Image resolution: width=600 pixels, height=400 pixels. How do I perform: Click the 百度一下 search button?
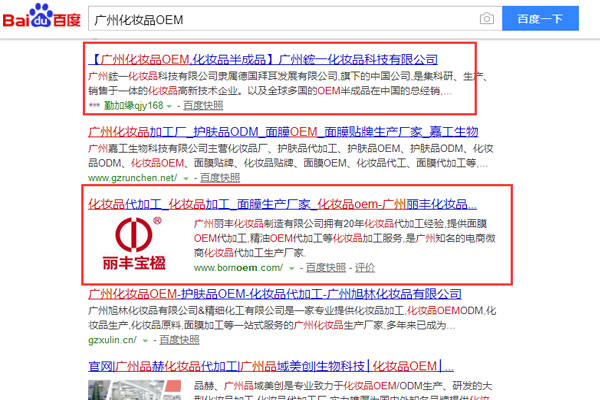click(540, 18)
